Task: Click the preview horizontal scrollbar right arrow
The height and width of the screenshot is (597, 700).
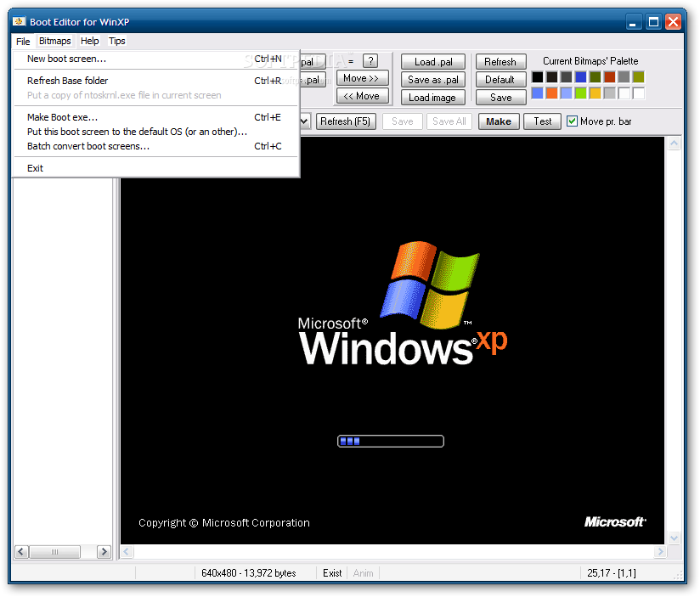Action: click(x=660, y=551)
